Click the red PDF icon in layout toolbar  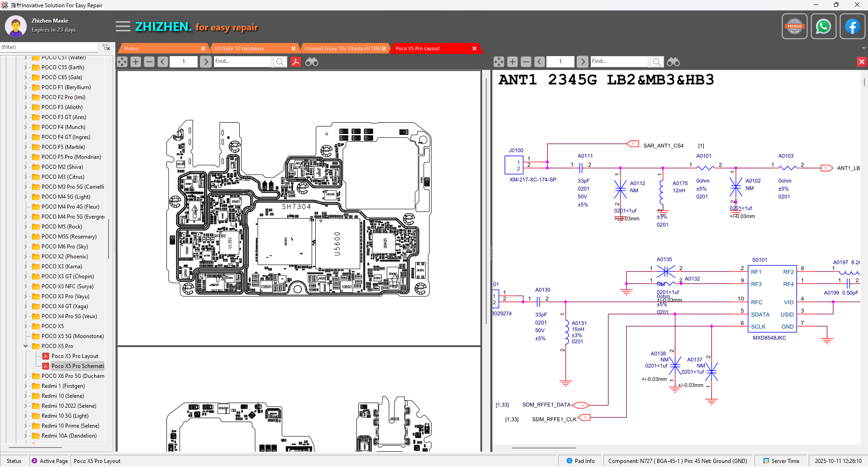tap(296, 62)
